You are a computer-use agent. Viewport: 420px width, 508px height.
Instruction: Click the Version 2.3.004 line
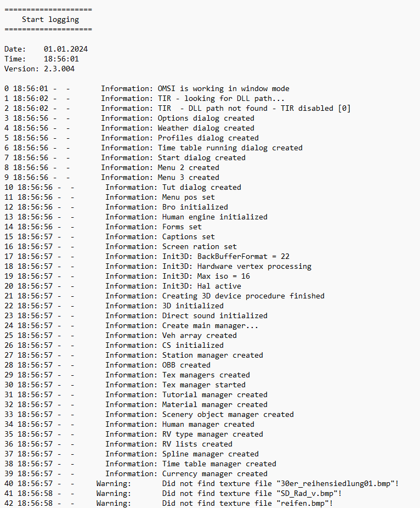tap(39, 69)
